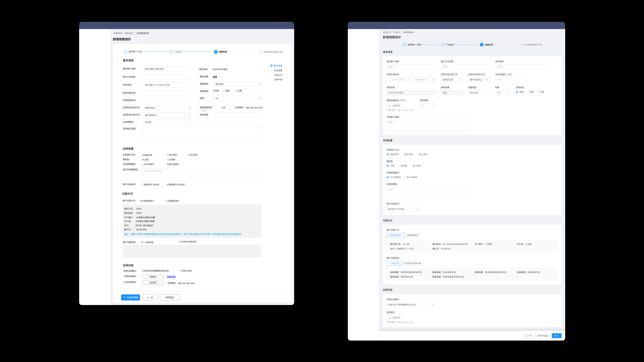
Task: Select 线上签约 signing method in the left window
Action: [x=189, y=155]
